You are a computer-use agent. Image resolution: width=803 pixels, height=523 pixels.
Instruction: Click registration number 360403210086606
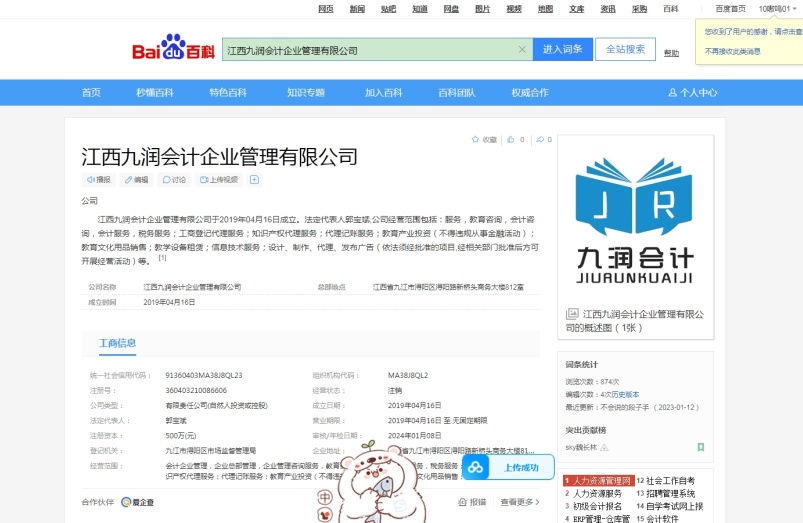tap(196, 390)
